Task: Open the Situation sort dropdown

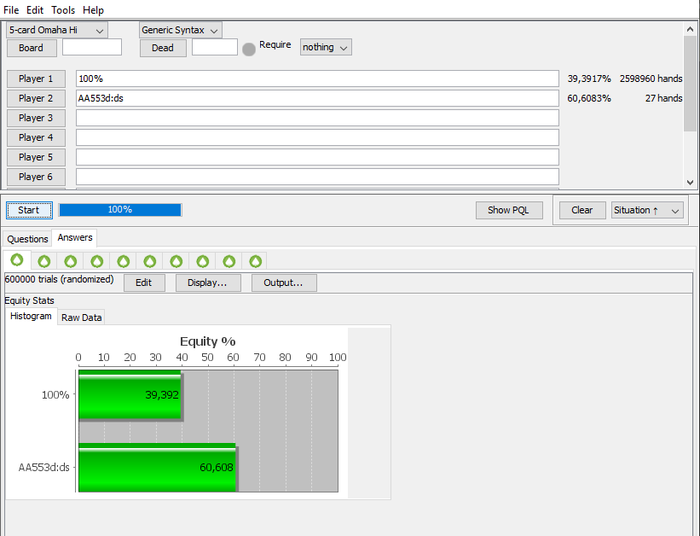Action: coord(647,210)
